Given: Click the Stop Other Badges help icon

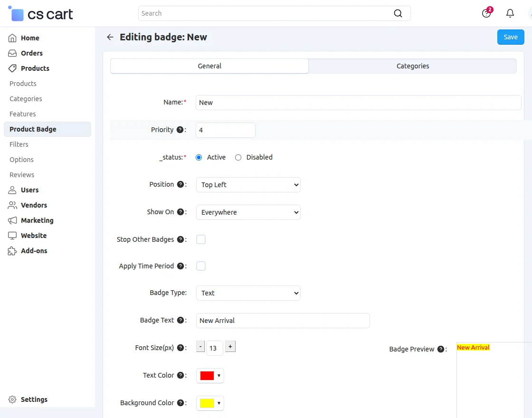Looking at the screenshot, I should 180,239.
